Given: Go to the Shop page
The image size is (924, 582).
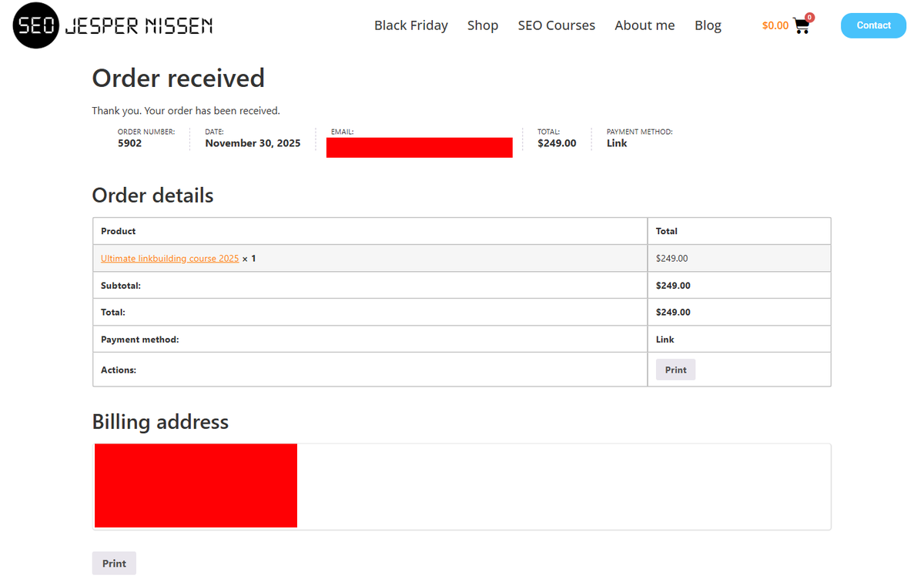Looking at the screenshot, I should [x=483, y=25].
